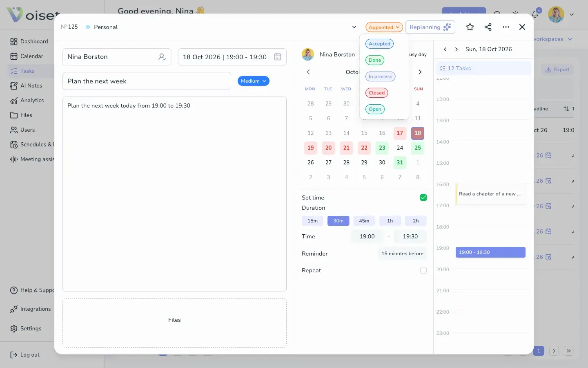This screenshot has height=368, width=588.
Task: Share the task via share icon
Action: click(488, 27)
